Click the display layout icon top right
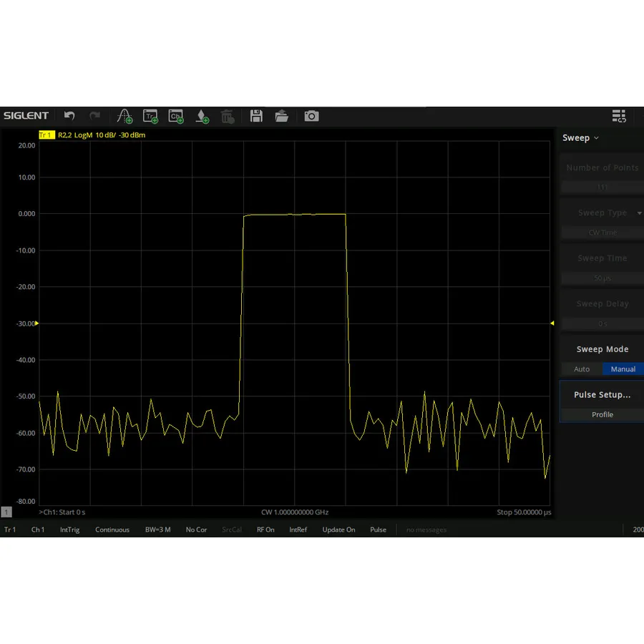Viewport: 644px width, 644px height. click(x=619, y=116)
